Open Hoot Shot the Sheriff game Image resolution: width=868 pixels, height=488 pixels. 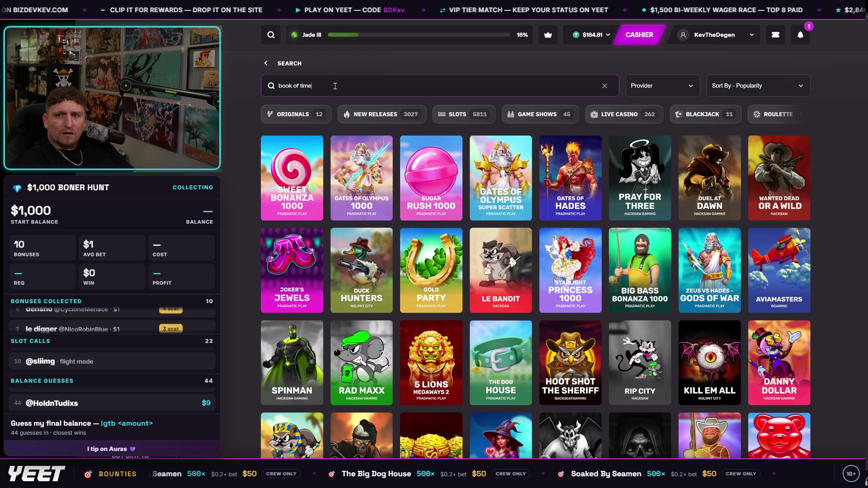pos(571,363)
